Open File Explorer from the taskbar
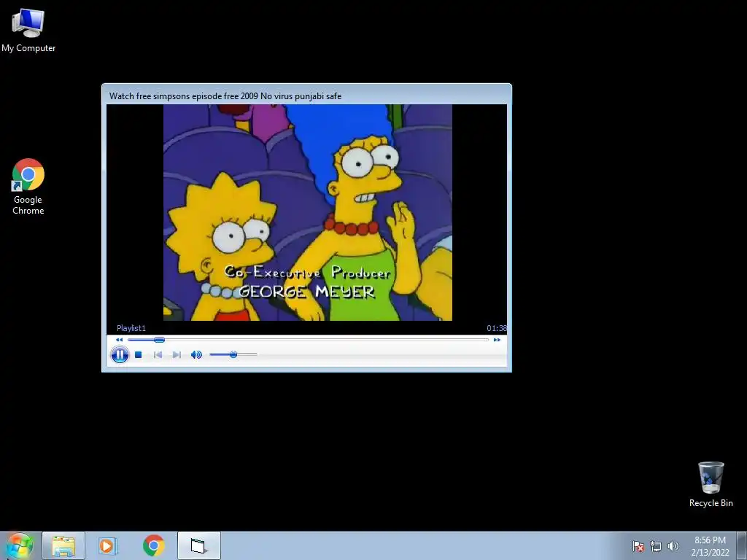The width and height of the screenshot is (747, 560). 63,545
